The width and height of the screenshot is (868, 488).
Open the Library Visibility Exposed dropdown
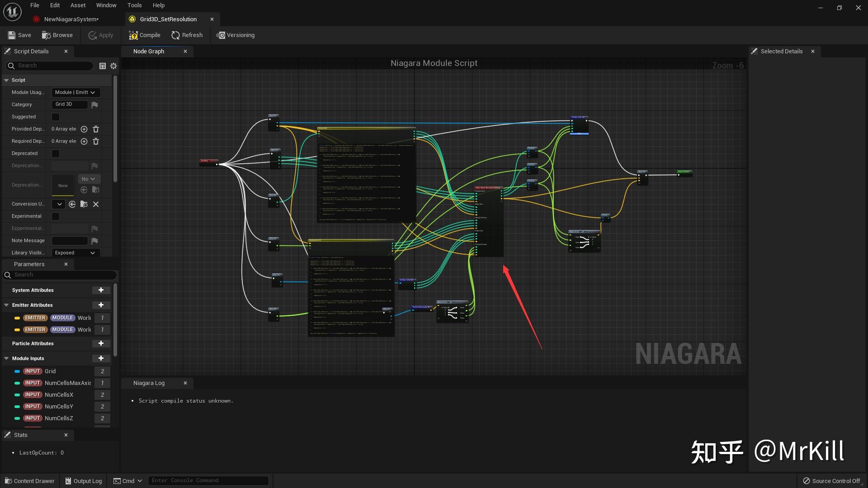(75, 253)
